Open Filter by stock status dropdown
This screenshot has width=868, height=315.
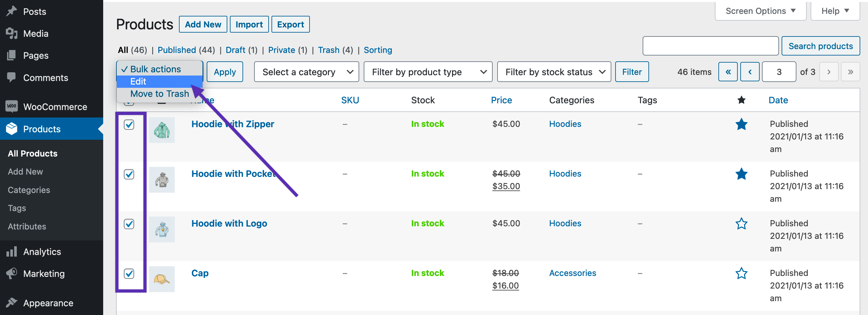(554, 72)
